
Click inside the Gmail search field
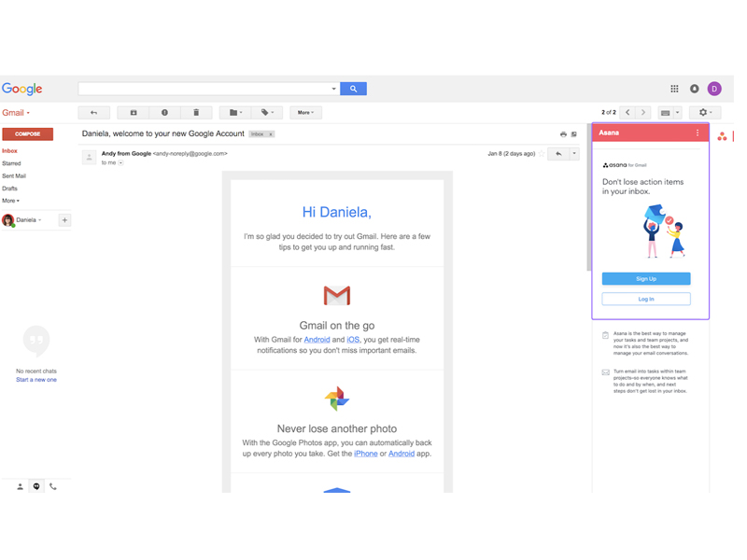(204, 89)
